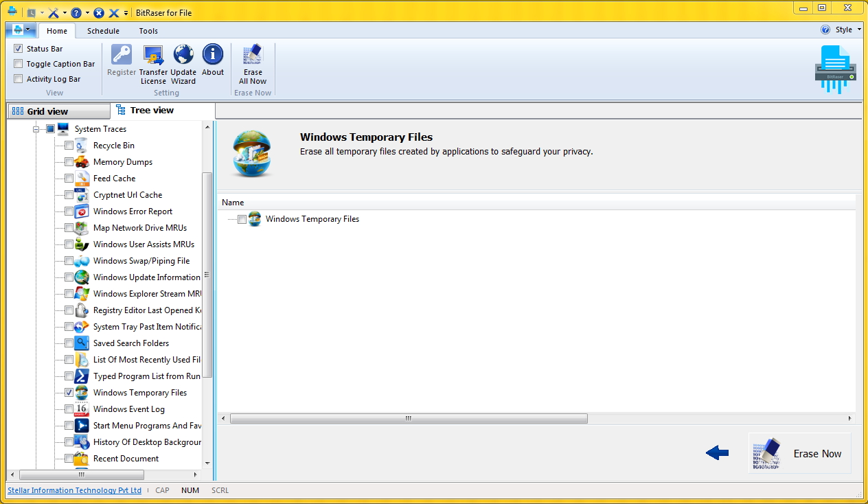This screenshot has width=868, height=504.
Task: Click the System Traces computer icon
Action: [63, 128]
